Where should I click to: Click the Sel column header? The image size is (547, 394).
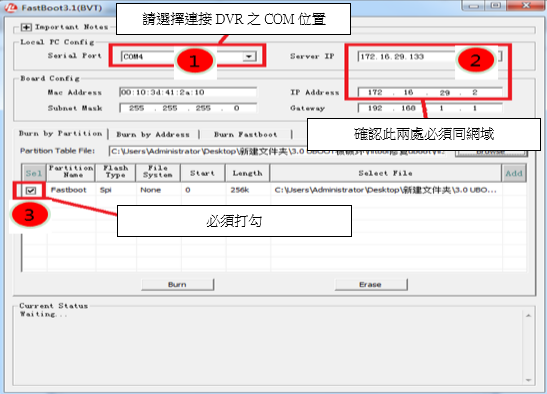[34, 173]
